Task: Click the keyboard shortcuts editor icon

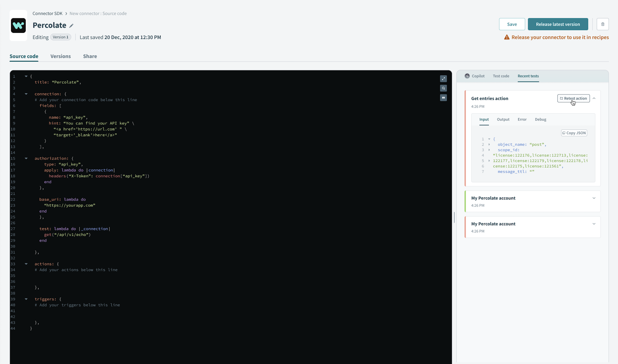Action: coord(443,97)
